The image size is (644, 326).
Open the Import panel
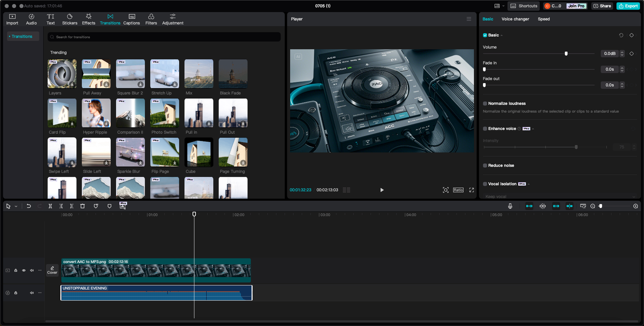coord(12,19)
